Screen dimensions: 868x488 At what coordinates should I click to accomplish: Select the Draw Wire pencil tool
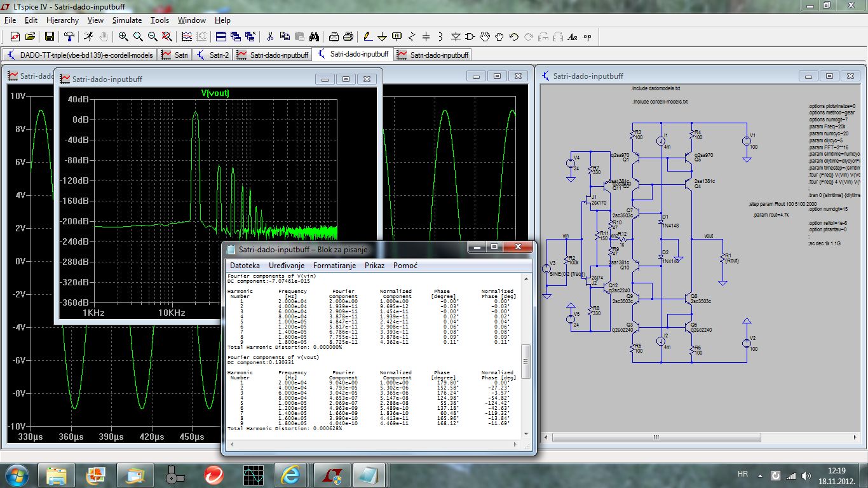click(368, 36)
